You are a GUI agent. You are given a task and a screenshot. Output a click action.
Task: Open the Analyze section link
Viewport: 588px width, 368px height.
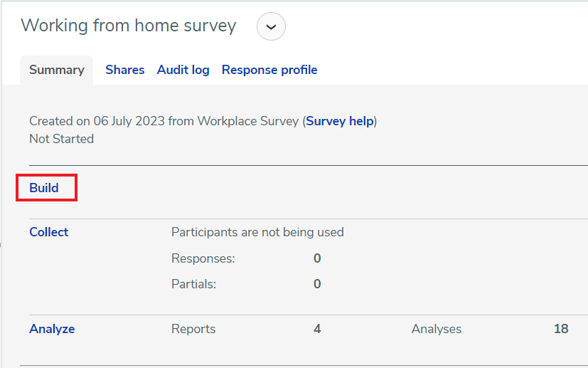pyautogui.click(x=52, y=329)
